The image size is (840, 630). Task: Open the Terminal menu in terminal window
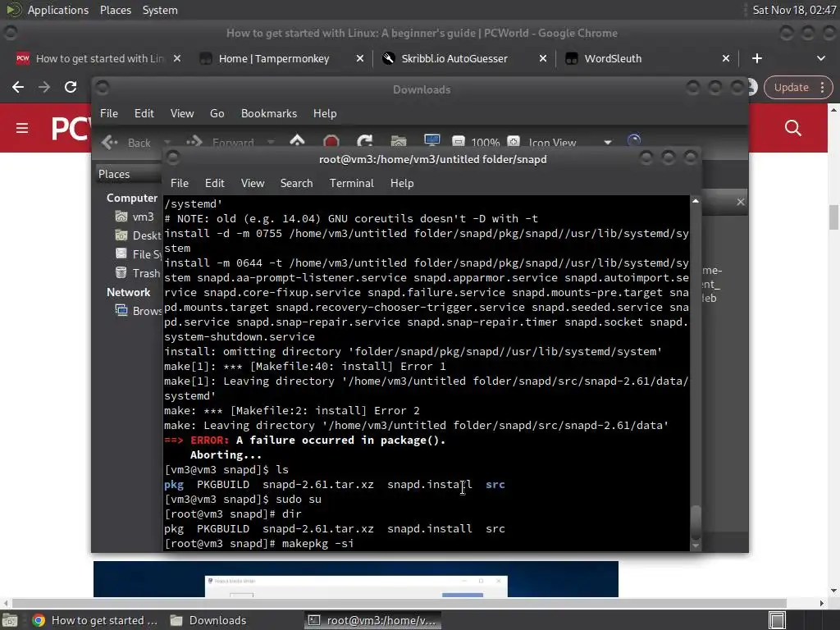(351, 183)
